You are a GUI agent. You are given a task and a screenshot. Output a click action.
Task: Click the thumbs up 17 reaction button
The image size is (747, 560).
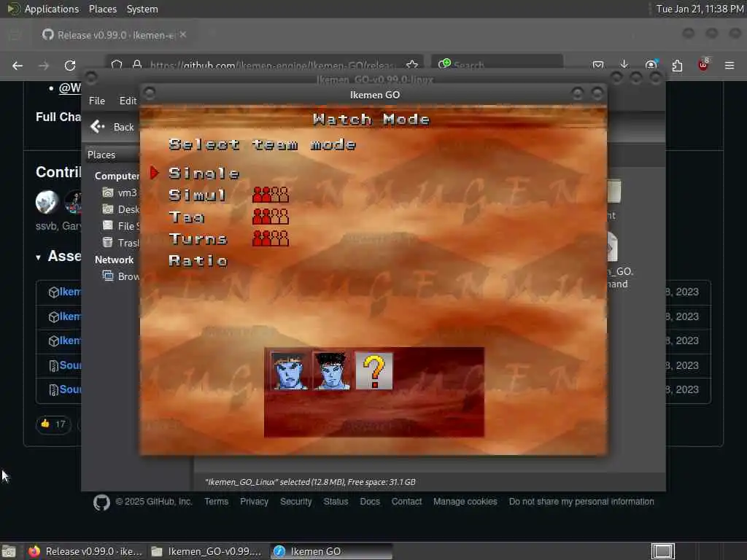[53, 424]
